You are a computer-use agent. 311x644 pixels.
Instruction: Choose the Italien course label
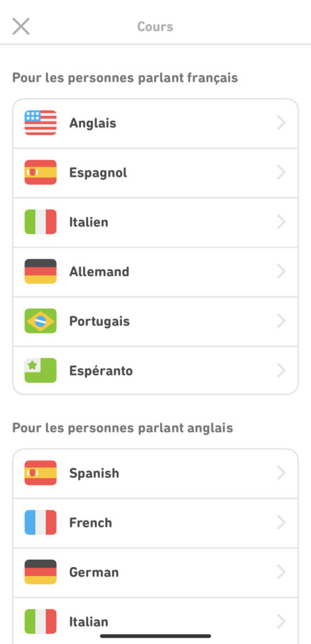point(89,222)
